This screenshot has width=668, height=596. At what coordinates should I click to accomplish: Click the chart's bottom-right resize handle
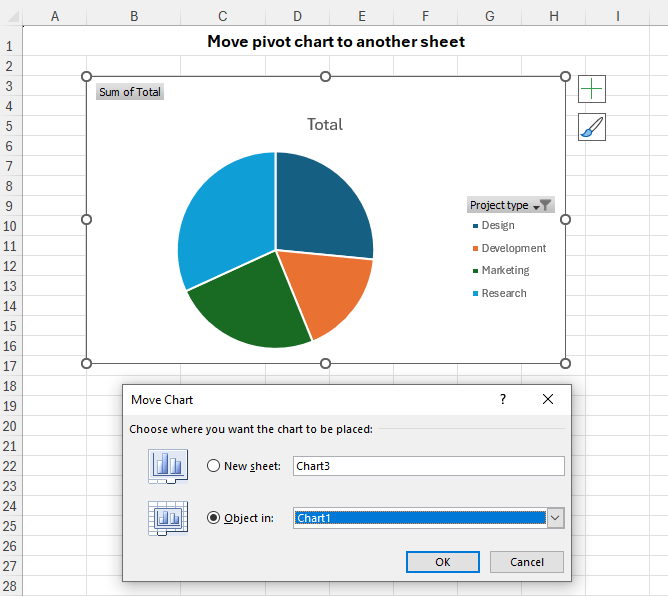tap(565, 363)
